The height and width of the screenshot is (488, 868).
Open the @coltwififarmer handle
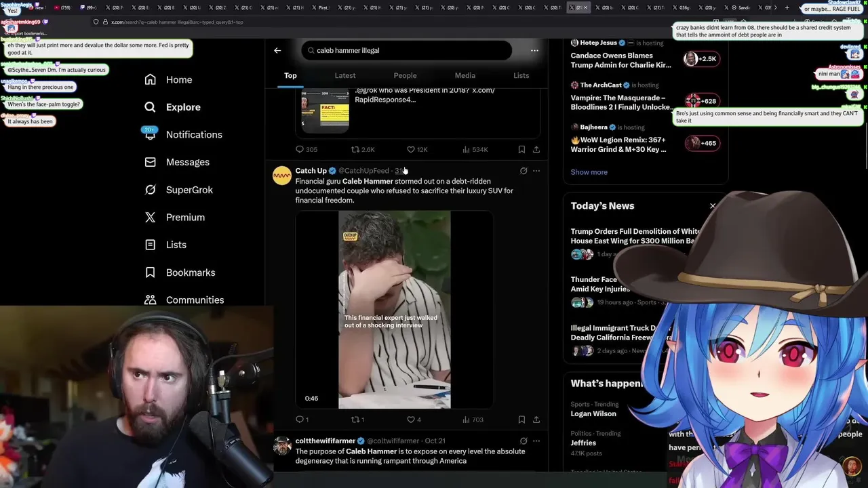[x=393, y=441]
